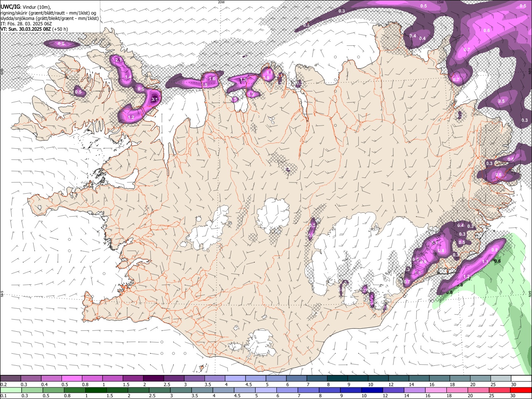This screenshot has height=399, width=532.
Task: Click the '1.6' precipitation value on the map
Action: (x=212, y=79)
